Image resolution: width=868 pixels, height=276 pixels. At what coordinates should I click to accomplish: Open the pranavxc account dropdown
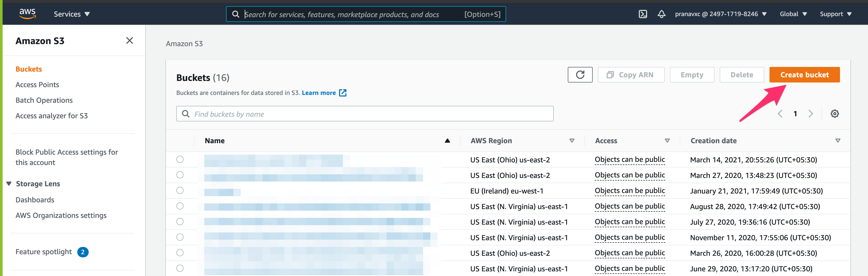click(x=720, y=14)
